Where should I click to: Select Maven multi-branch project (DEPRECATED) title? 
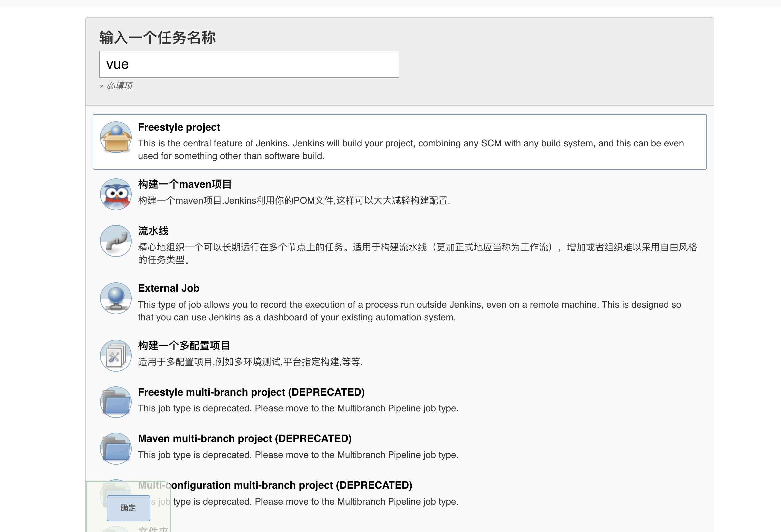pyautogui.click(x=245, y=438)
